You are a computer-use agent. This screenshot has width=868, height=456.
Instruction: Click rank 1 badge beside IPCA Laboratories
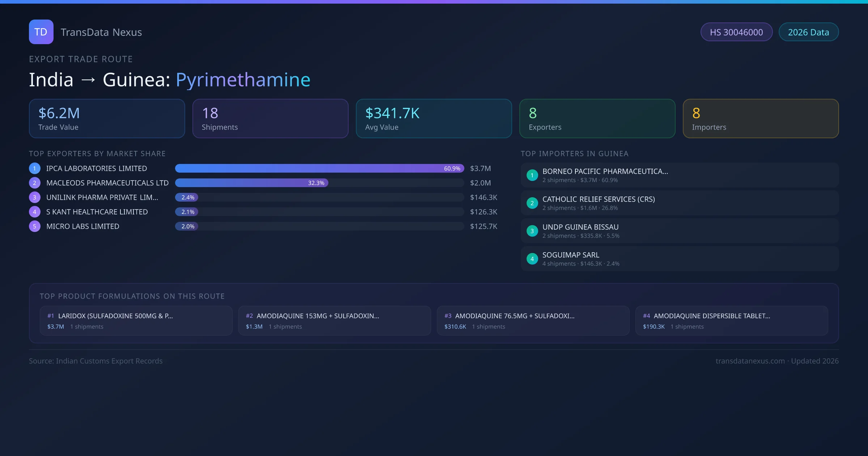pyautogui.click(x=35, y=168)
